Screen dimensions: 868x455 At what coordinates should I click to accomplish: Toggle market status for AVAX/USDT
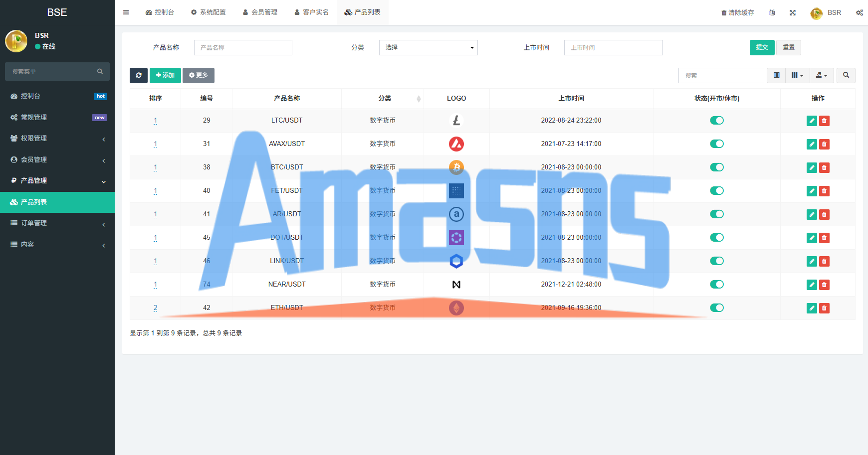[x=717, y=144]
